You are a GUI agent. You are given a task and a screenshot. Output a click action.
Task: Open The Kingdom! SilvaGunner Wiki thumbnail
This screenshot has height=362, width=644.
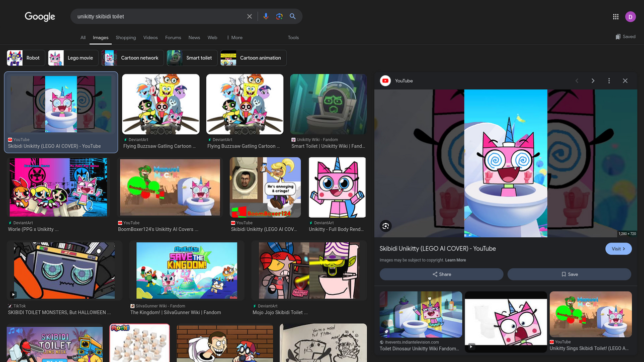(x=187, y=270)
